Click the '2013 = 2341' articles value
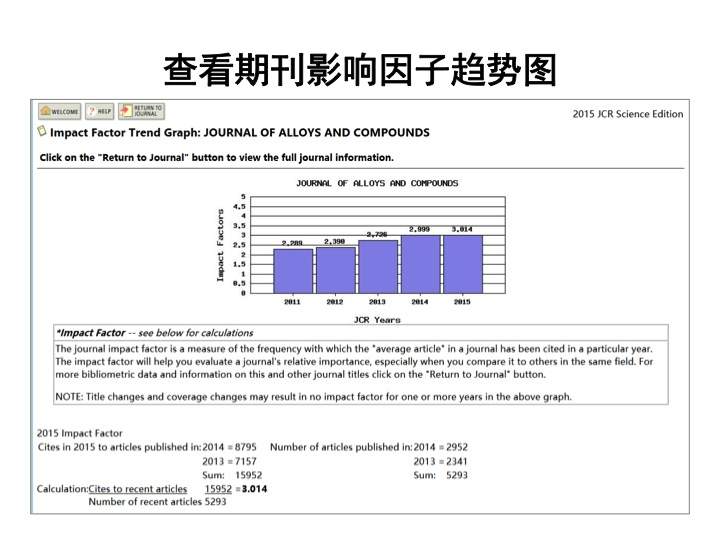The image size is (720, 540). pos(440,461)
